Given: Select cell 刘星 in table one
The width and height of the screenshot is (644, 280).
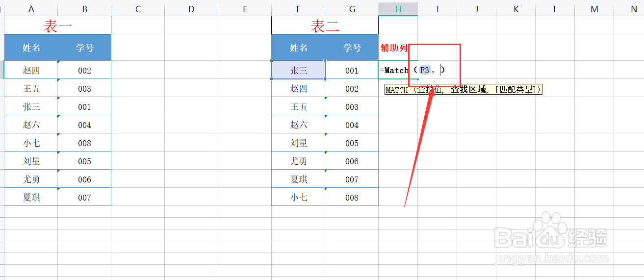Looking at the screenshot, I should click(x=31, y=161).
